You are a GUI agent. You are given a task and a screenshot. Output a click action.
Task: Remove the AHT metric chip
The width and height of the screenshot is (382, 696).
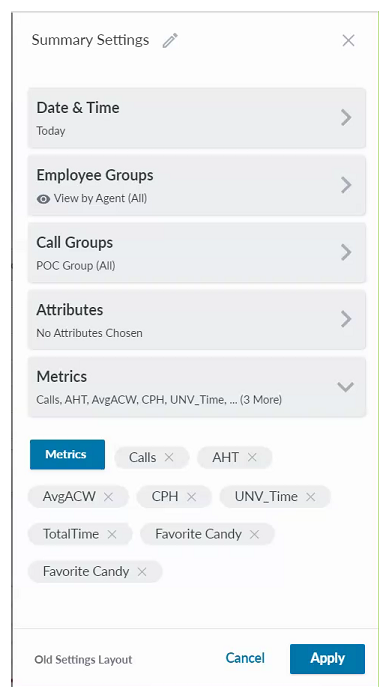(252, 457)
